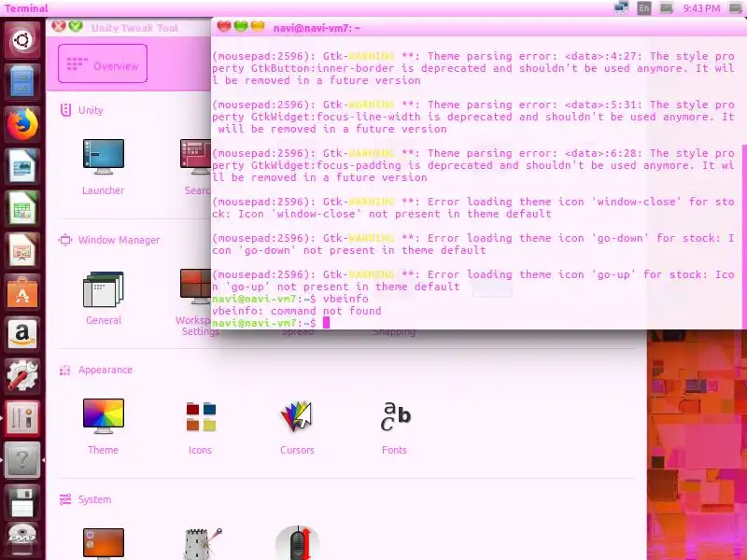The width and height of the screenshot is (747, 560).
Task: Open Search settings in Unity Tweak Tool
Action: (196, 167)
